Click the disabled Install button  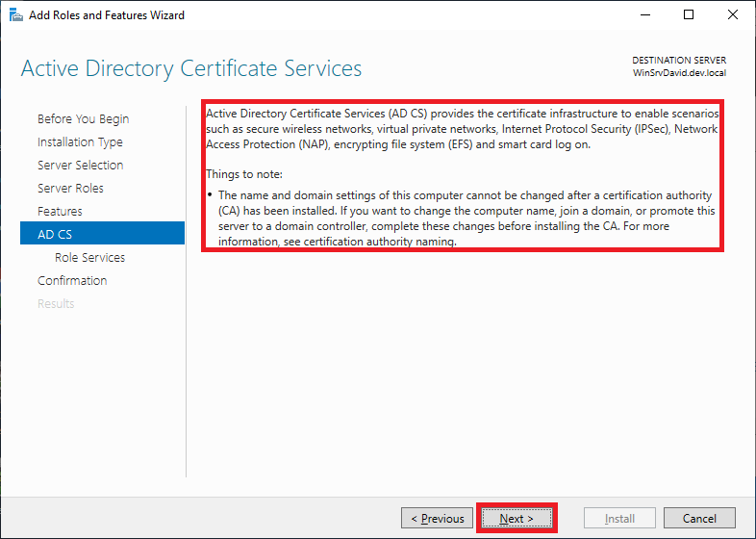pyautogui.click(x=618, y=518)
